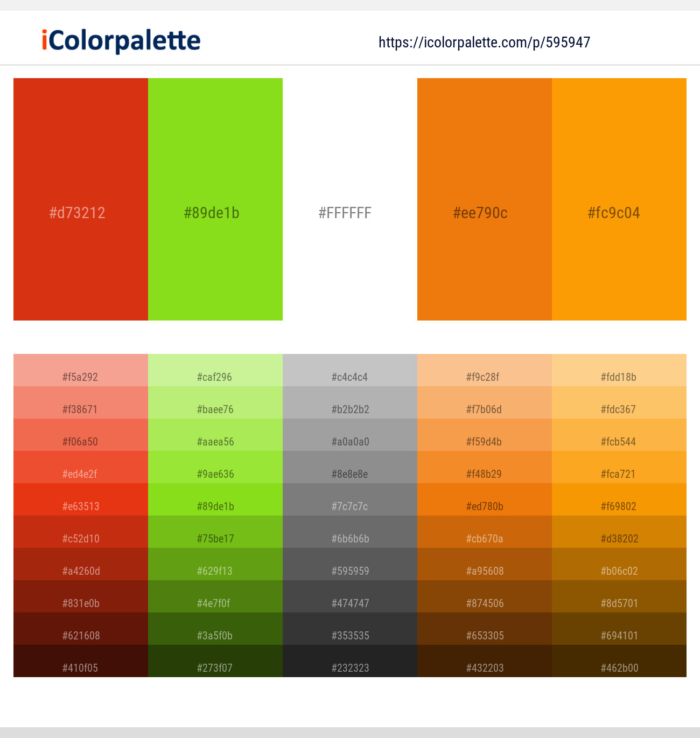
Task: Choose the light pink #f5a292 shade
Action: [81, 370]
